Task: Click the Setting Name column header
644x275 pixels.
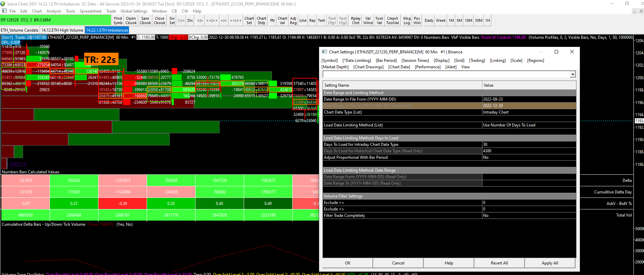Action: (x=402, y=85)
